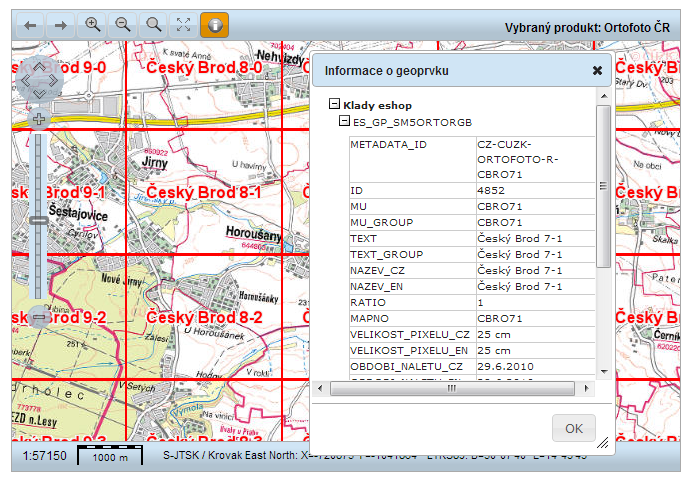
Task: Click the vertical scrollbar thumb in dialog
Action: pyautogui.click(x=603, y=186)
